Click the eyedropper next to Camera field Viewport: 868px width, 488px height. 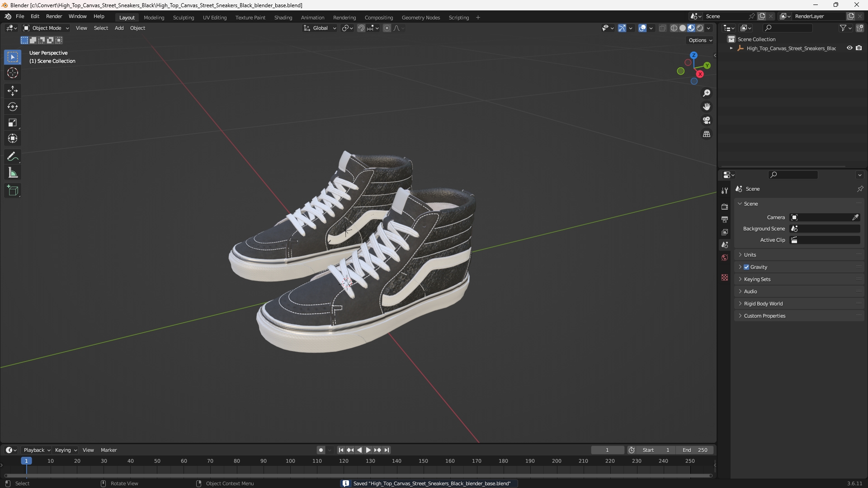point(855,217)
